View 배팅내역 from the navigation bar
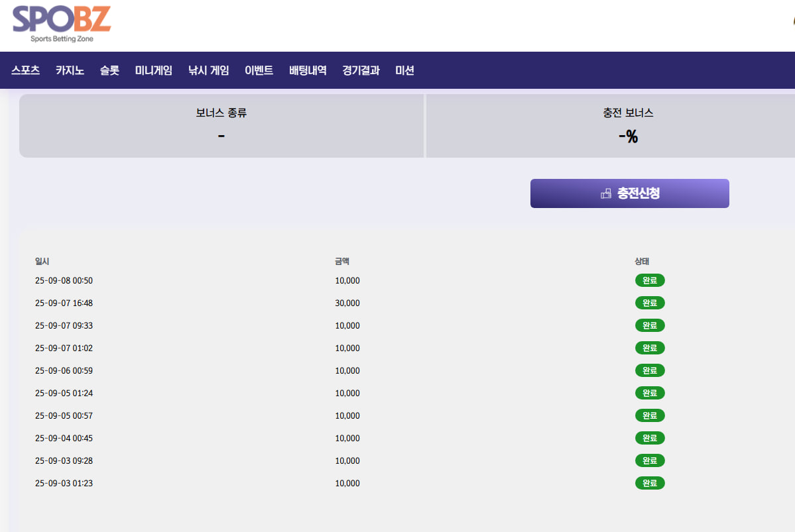 [308, 70]
